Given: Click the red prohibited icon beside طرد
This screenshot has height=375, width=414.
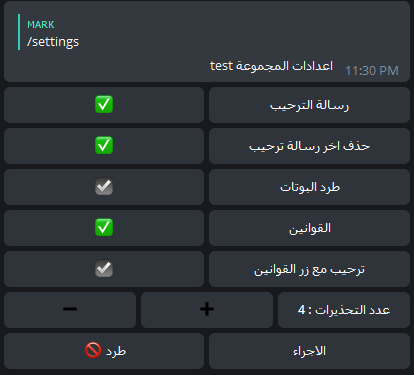Looking at the screenshot, I should pos(93,351).
